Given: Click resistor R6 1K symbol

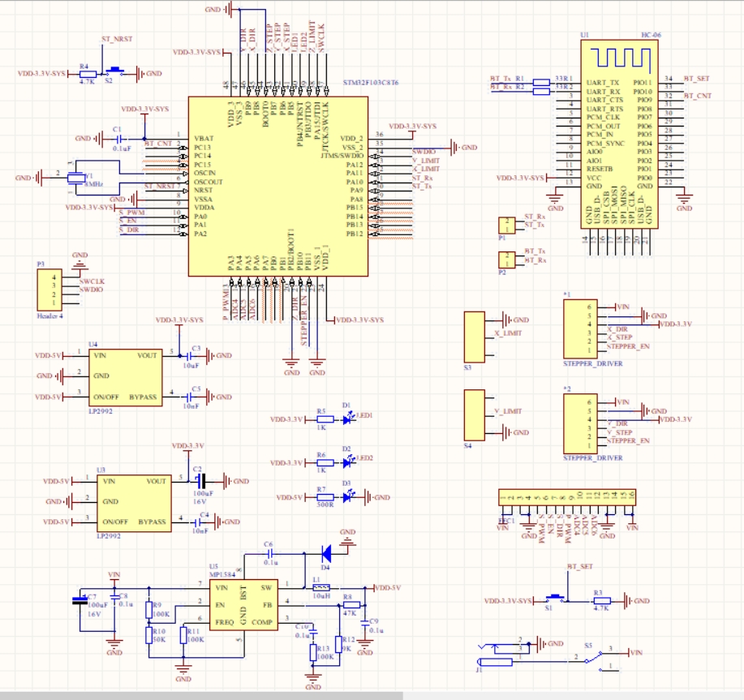Looking at the screenshot, I should 325,462.
